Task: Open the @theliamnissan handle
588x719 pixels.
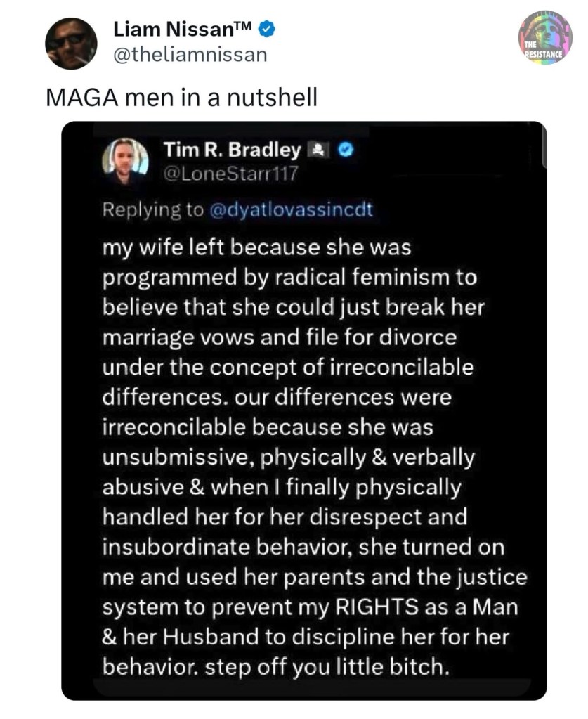Action: [x=190, y=55]
